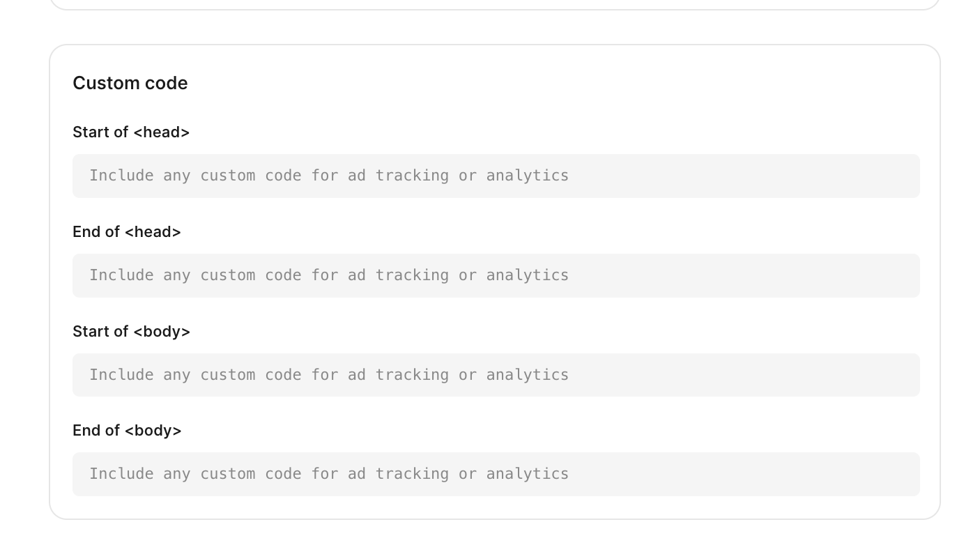Click the "Start of <body>" label

132,332
